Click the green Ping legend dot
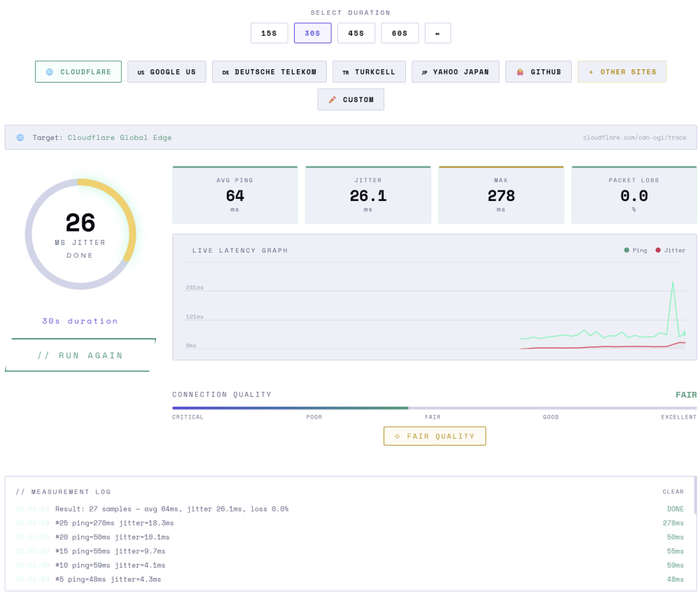The width and height of the screenshot is (700, 604). (626, 250)
